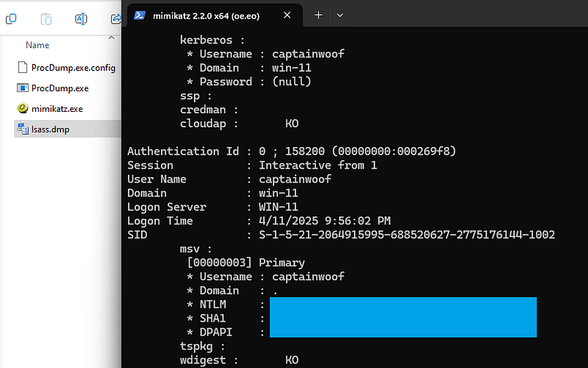Click the SID value line in terminal
The width and height of the screenshot is (588, 368).
(406, 235)
